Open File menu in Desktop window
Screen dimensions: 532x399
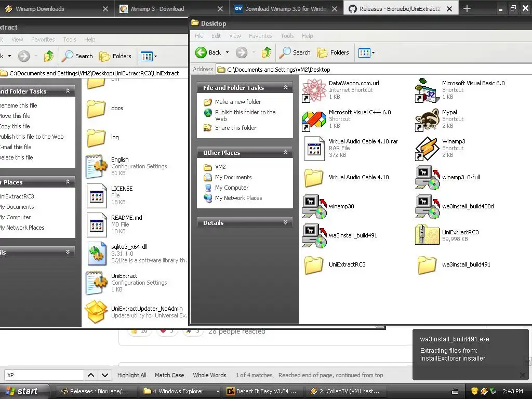(199, 36)
